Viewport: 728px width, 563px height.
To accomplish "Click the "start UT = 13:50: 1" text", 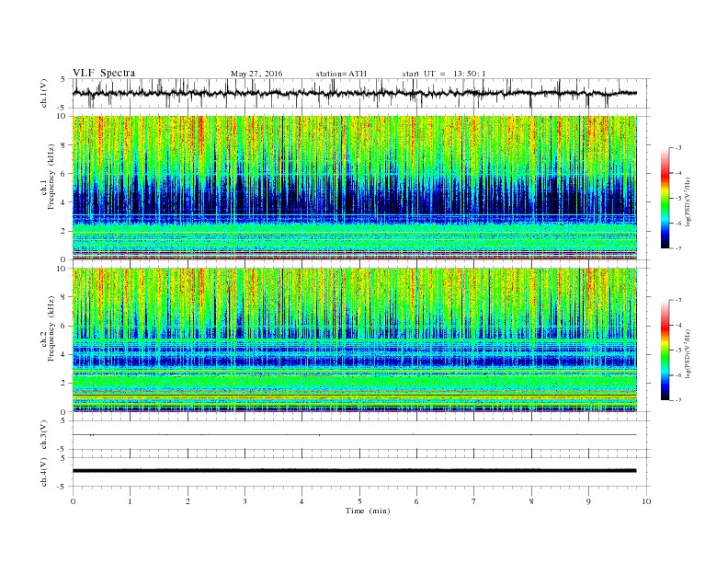I will click(444, 74).
